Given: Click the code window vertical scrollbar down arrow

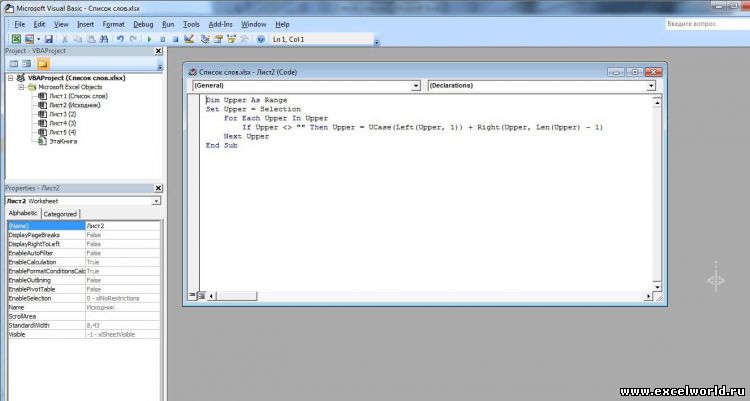Looking at the screenshot, I should point(657,287).
